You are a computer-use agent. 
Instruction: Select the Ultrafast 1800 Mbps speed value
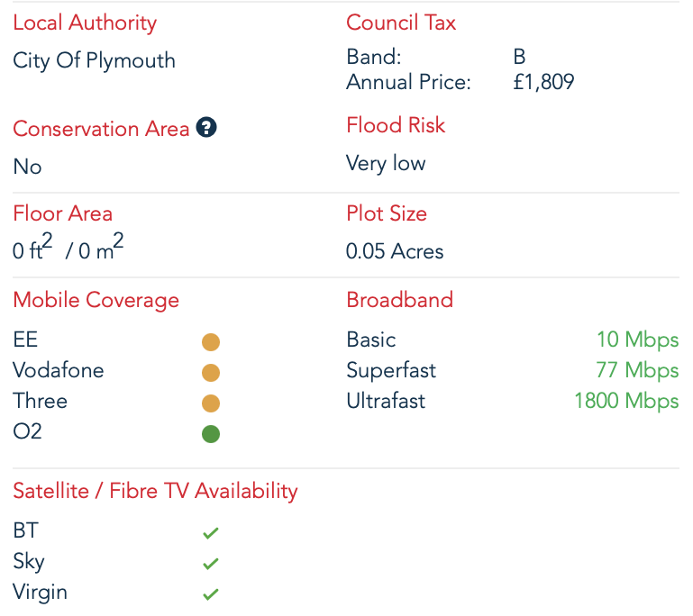[626, 401]
